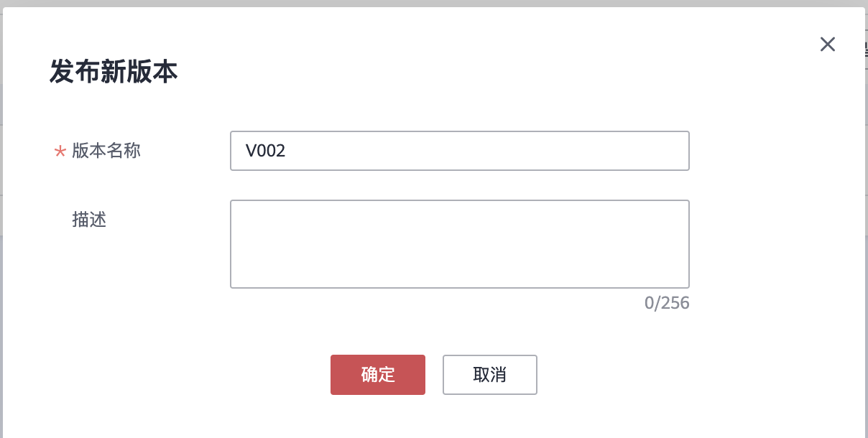
Task: Tap the X icon at dialog corner
Action: pos(828,45)
